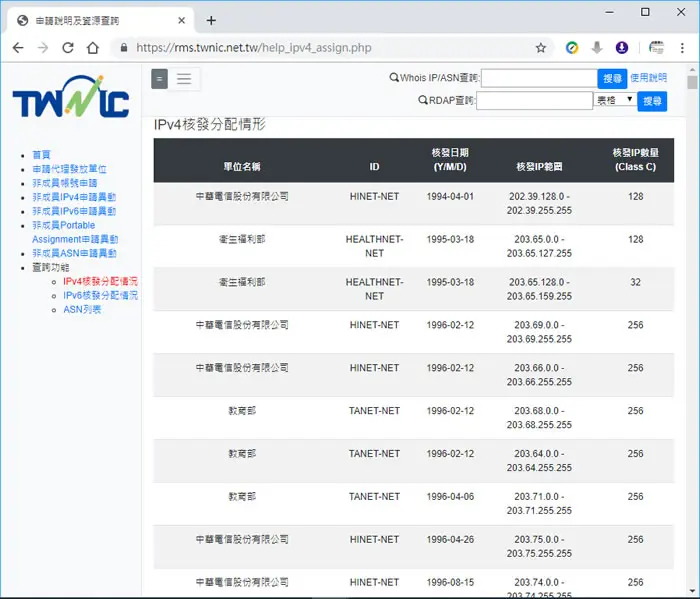Click the IP range 202.39.128.0 - 202.39.255.255
Image resolution: width=700 pixels, height=599 pixels.
click(539, 204)
